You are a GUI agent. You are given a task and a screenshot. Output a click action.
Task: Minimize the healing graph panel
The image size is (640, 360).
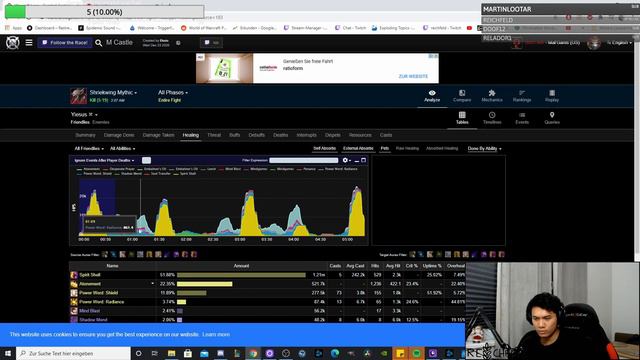[357, 160]
